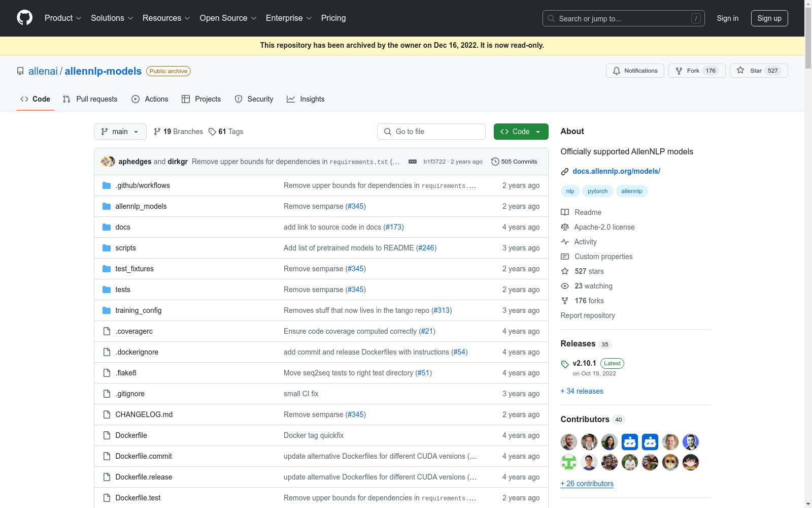Click the pulse icon next to Activity
The image size is (812, 508).
point(565,242)
